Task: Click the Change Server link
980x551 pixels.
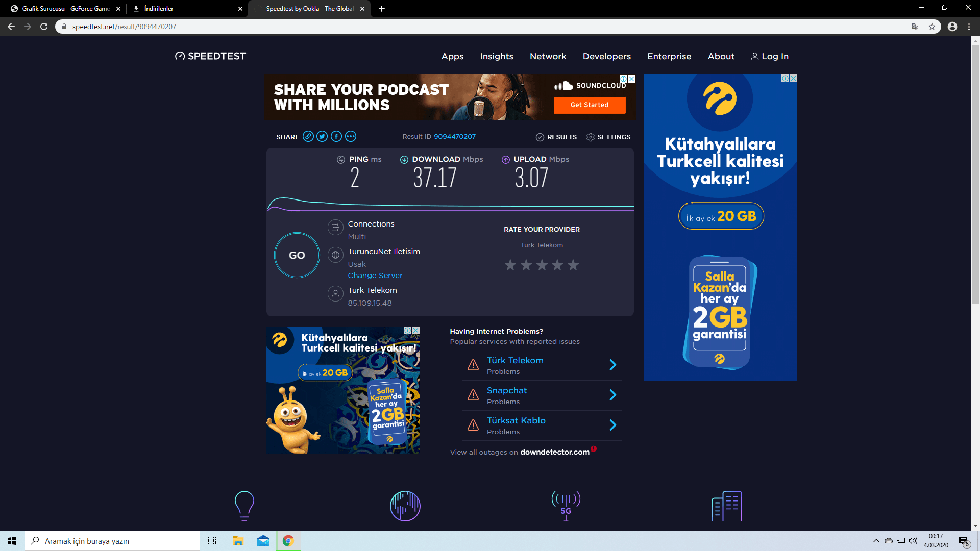Action: click(375, 275)
